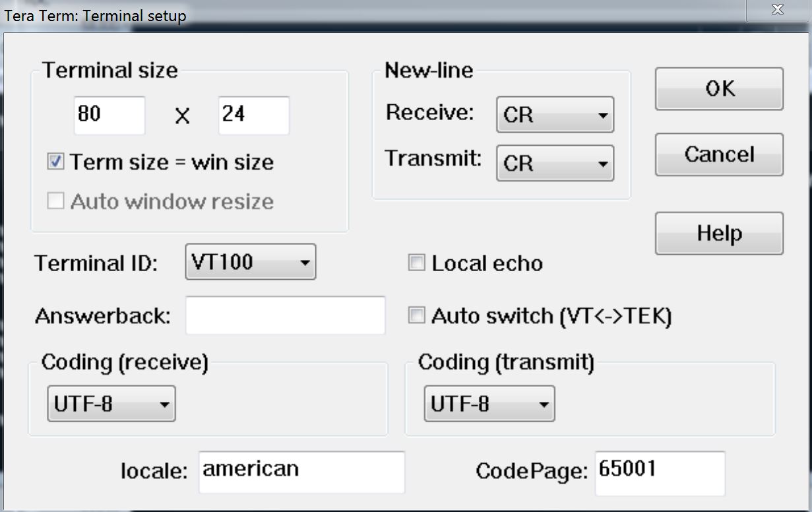Click the Coding (receive) group title
The width and height of the screenshot is (812, 512).
pyautogui.click(x=125, y=362)
